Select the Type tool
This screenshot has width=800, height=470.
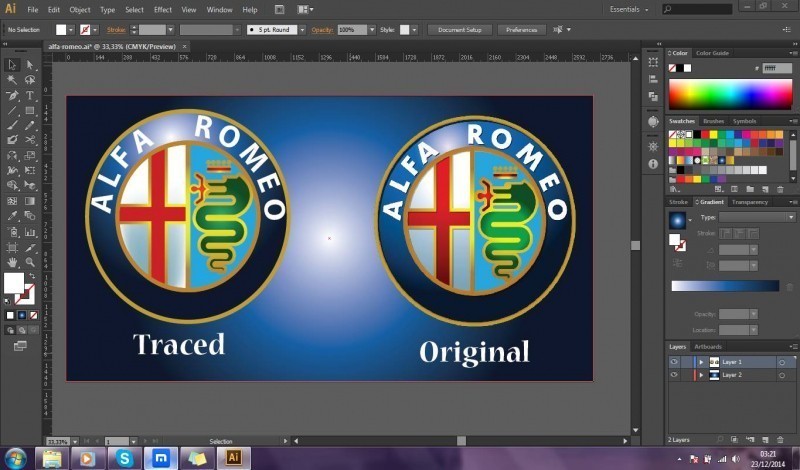(30, 95)
